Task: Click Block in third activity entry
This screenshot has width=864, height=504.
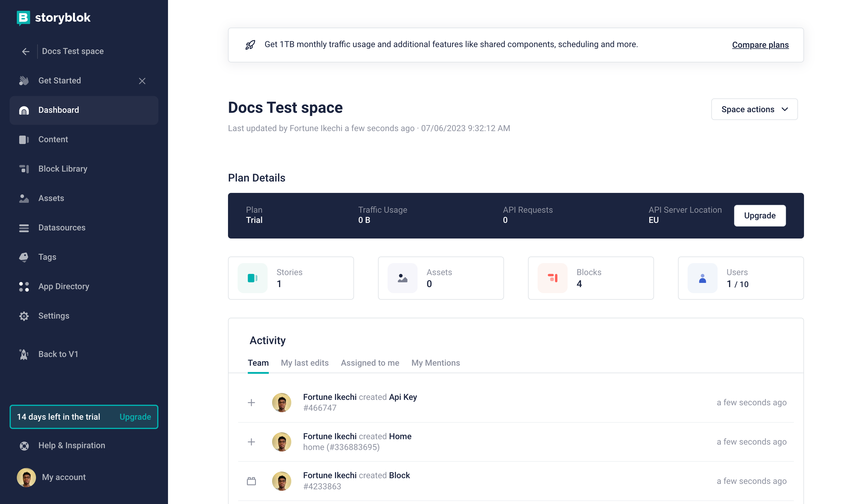Action: click(399, 475)
